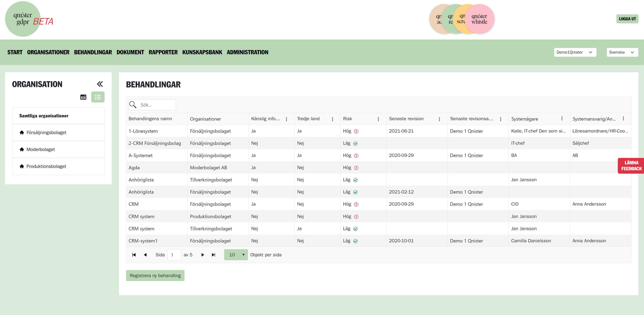Open the DOKUMENT menu item
Image resolution: width=644 pixels, height=315 pixels.
(130, 52)
